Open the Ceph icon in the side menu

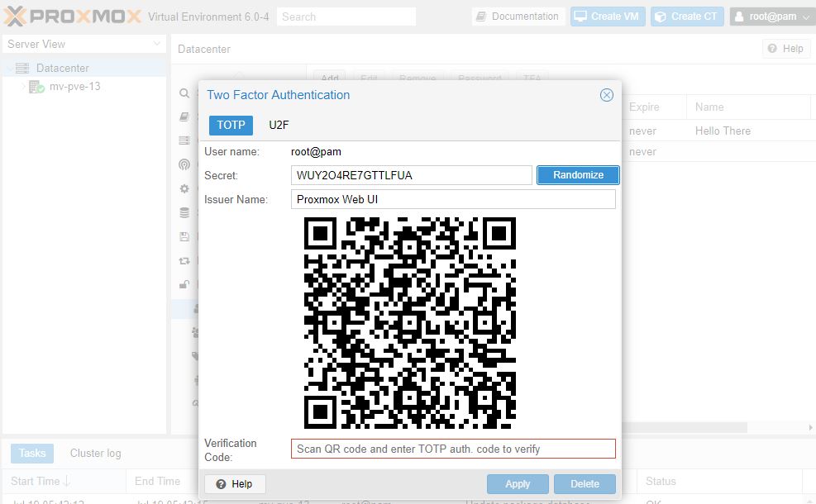tap(184, 164)
